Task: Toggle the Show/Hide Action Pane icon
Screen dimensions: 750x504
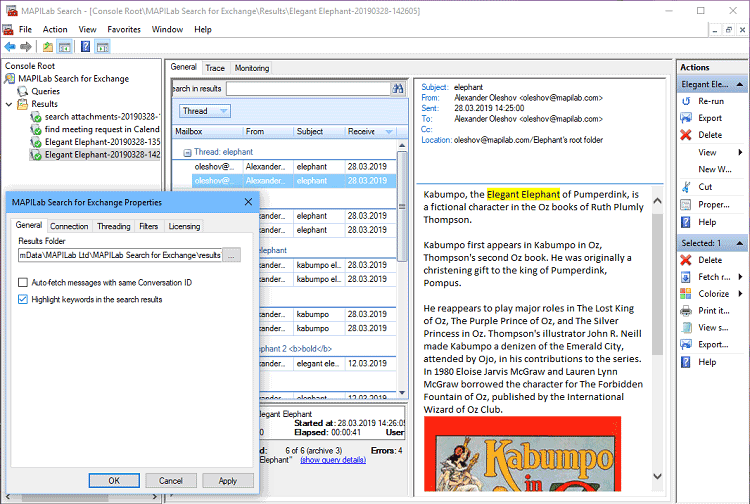Action: [x=102, y=46]
